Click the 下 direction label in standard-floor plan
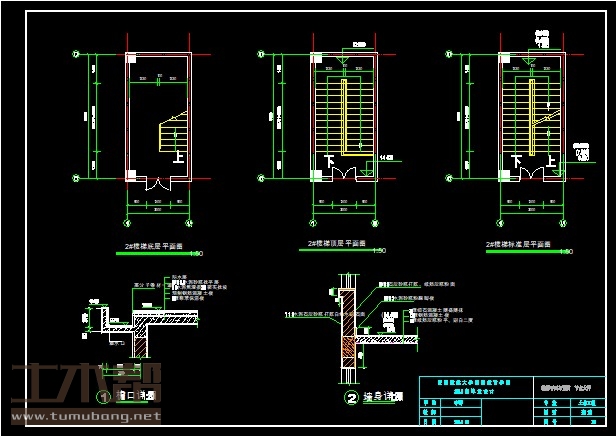The width and height of the screenshot is (616, 436). coord(517,160)
